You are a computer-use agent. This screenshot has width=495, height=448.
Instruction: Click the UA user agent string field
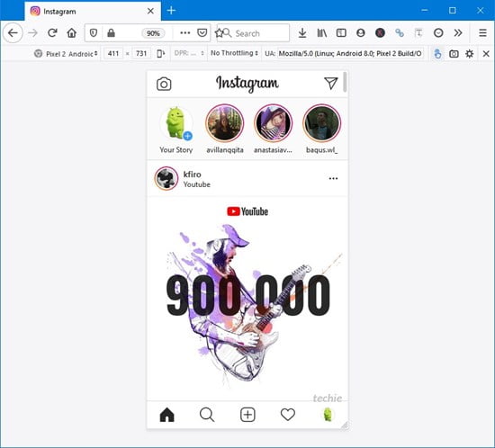click(350, 53)
